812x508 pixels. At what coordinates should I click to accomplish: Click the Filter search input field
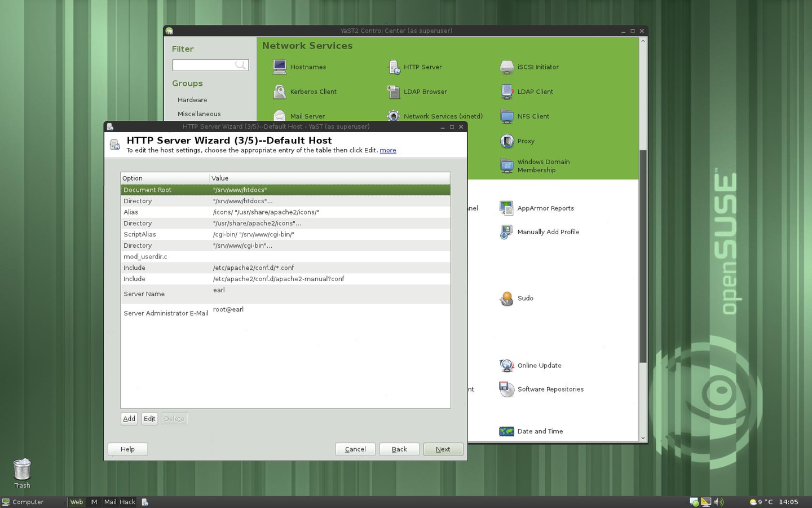pyautogui.click(x=210, y=65)
